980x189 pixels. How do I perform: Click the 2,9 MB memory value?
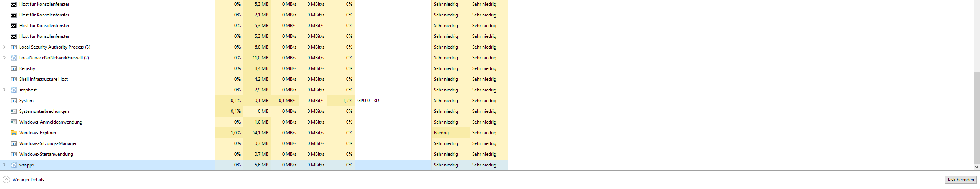point(262,90)
